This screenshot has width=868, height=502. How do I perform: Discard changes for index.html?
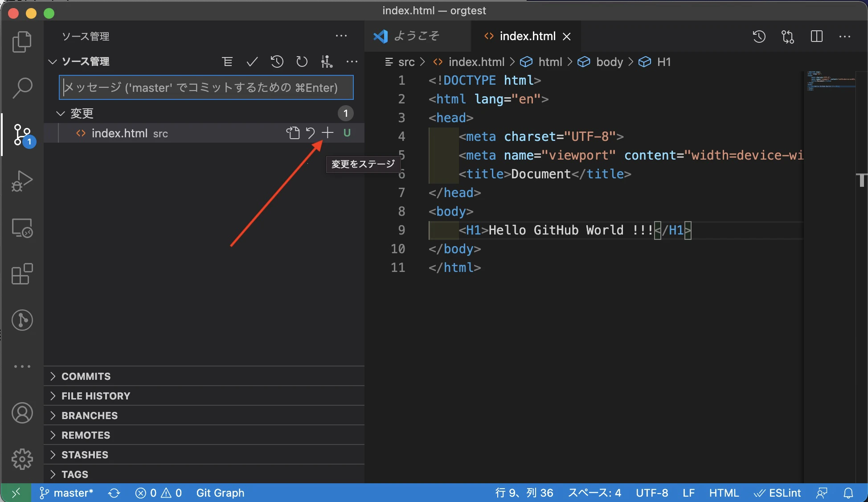click(x=310, y=133)
